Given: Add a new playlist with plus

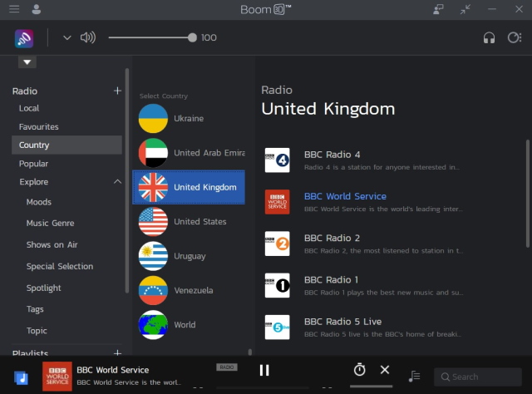Looking at the screenshot, I should [117, 353].
